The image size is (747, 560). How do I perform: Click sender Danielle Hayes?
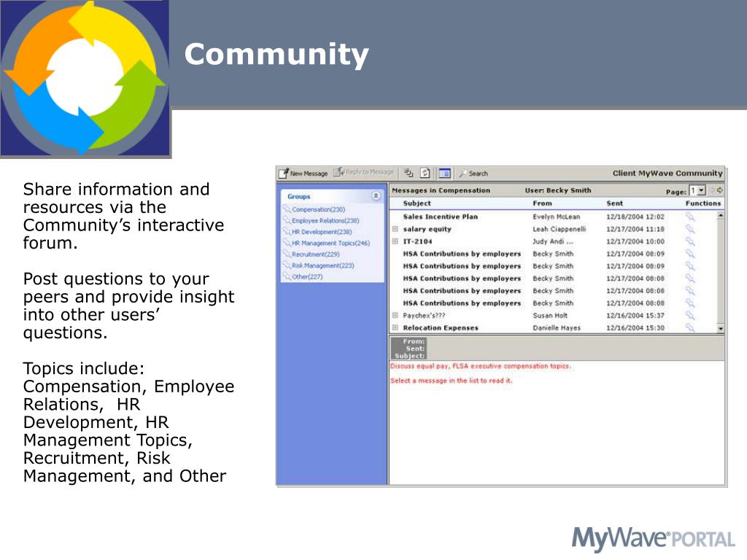[557, 327]
